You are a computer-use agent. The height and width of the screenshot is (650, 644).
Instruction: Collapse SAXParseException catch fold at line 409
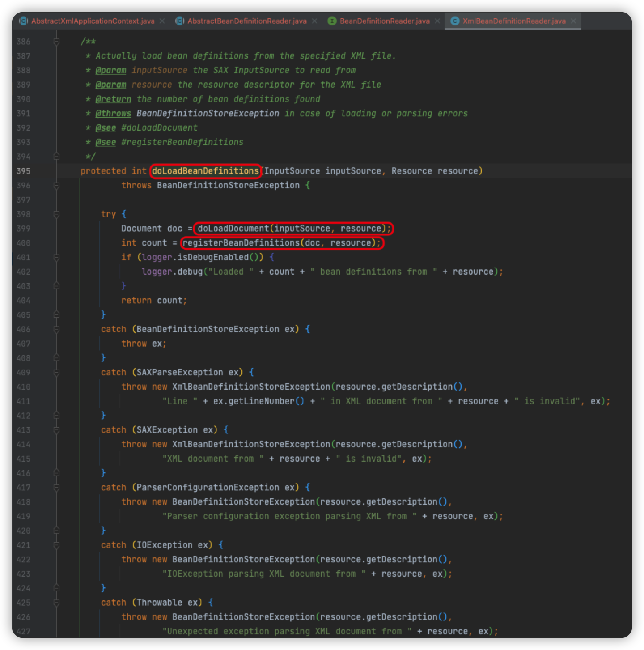[56, 372]
